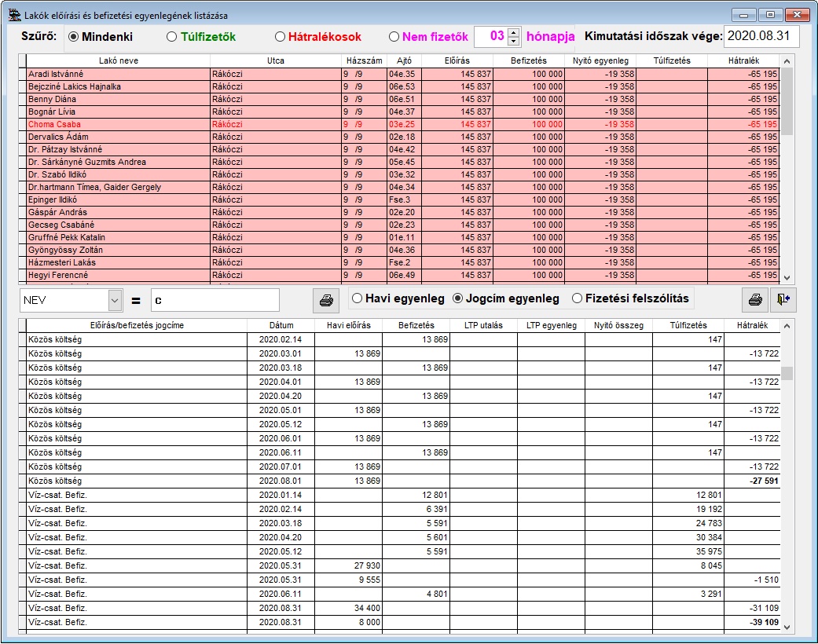Decrease the month count with the down arrow

point(514,41)
